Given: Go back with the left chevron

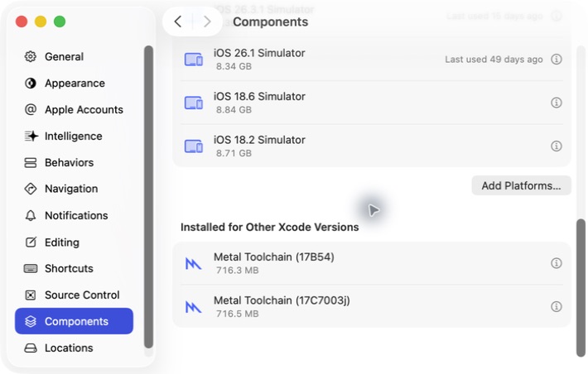Looking at the screenshot, I should point(178,22).
